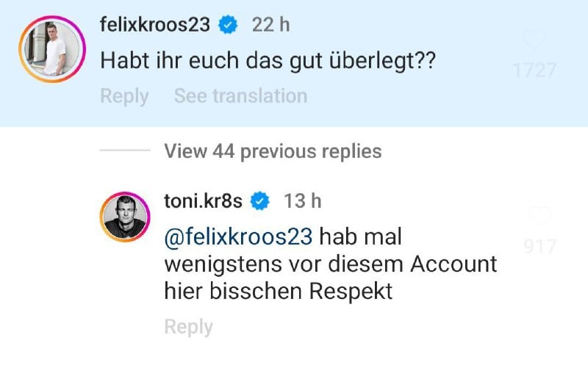Reply to toni.kr8s's comment
The image size is (588, 368).
point(188,327)
